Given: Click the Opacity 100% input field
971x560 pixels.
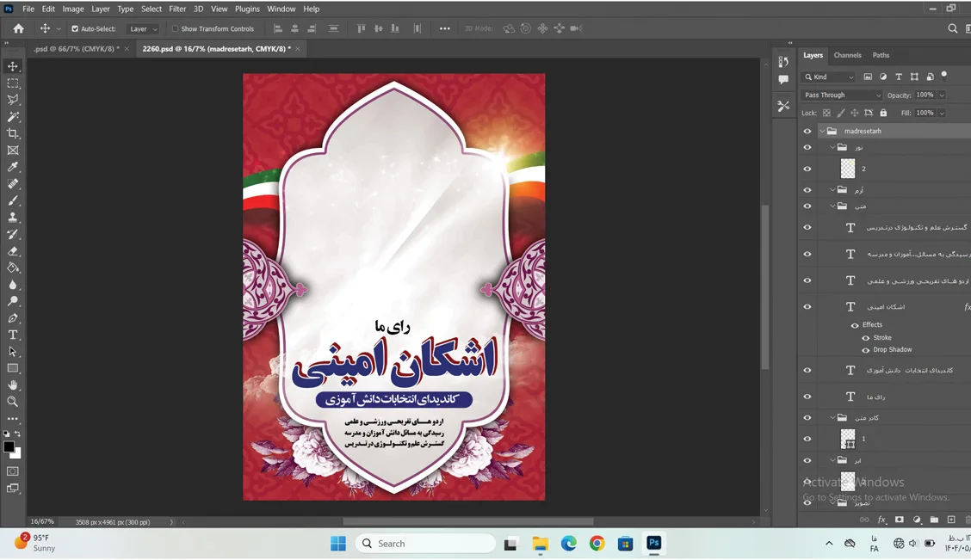Looking at the screenshot, I should pos(925,95).
